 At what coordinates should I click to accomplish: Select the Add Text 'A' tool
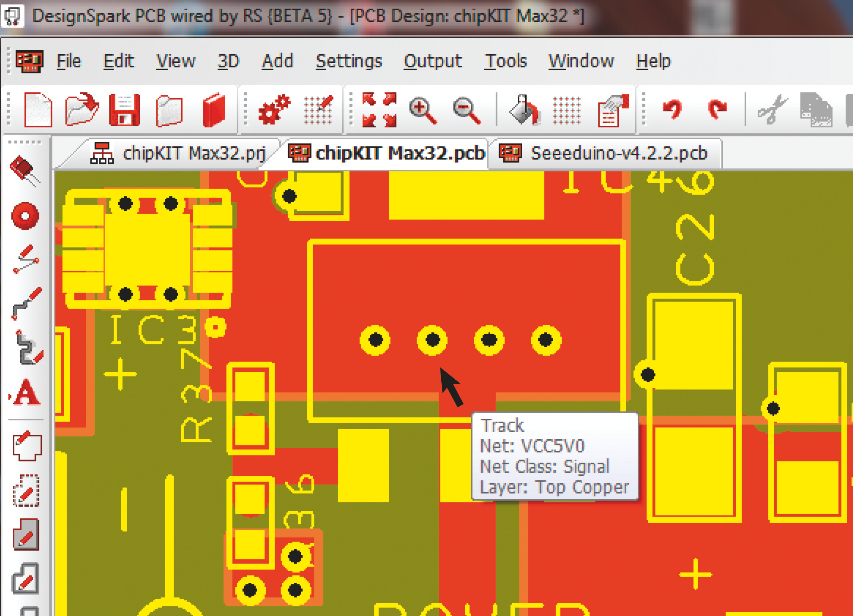pos(26,392)
